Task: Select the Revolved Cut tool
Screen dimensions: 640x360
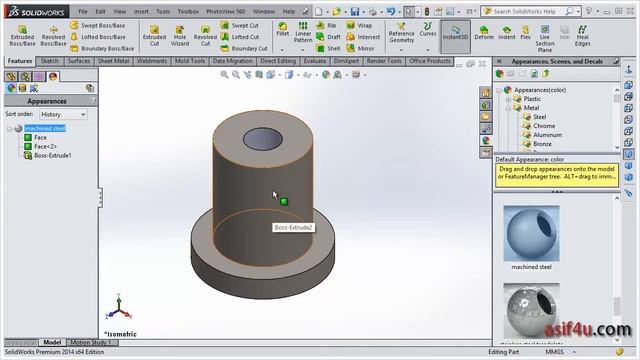Action: pos(205,35)
